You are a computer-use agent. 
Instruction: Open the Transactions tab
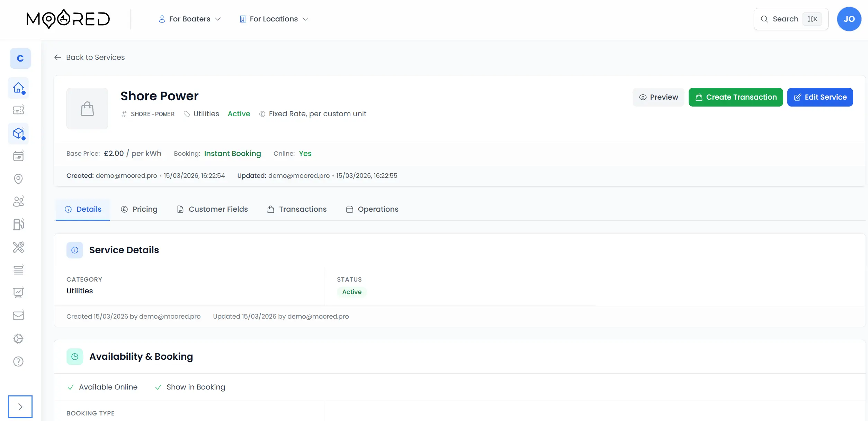point(297,209)
